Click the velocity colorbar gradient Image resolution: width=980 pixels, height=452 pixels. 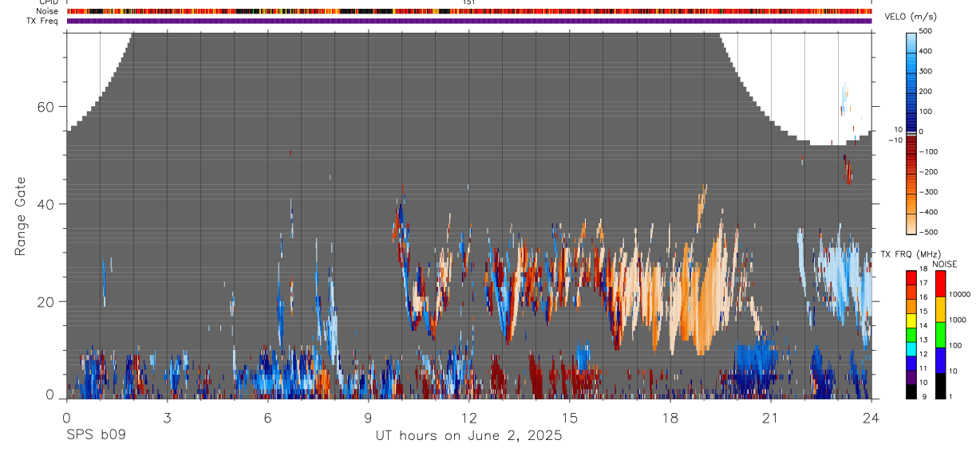pos(912,132)
